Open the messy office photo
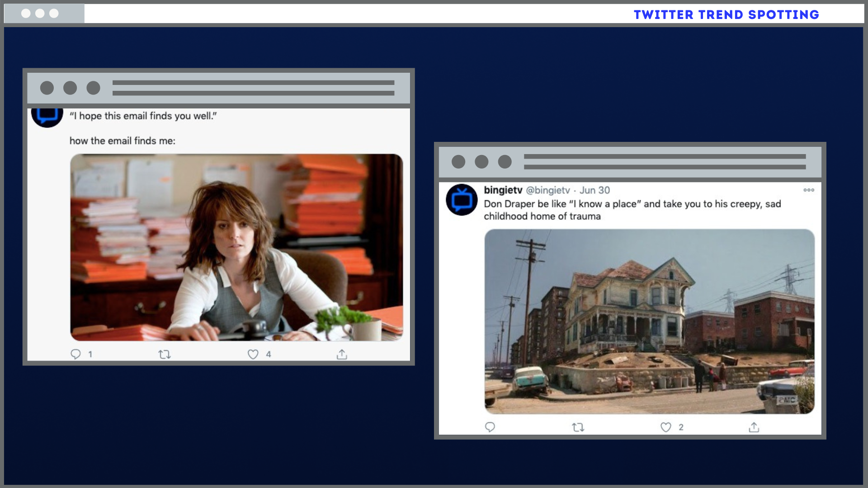 236,247
